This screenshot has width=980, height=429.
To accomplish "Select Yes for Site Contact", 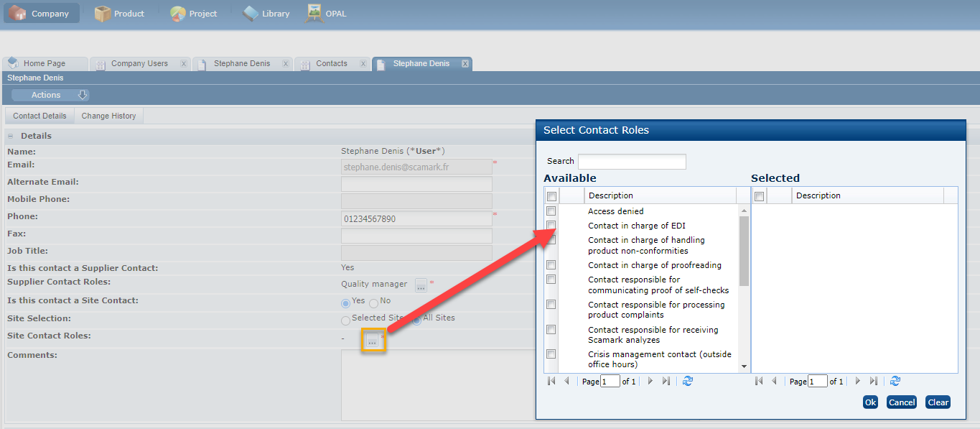I will click(346, 303).
